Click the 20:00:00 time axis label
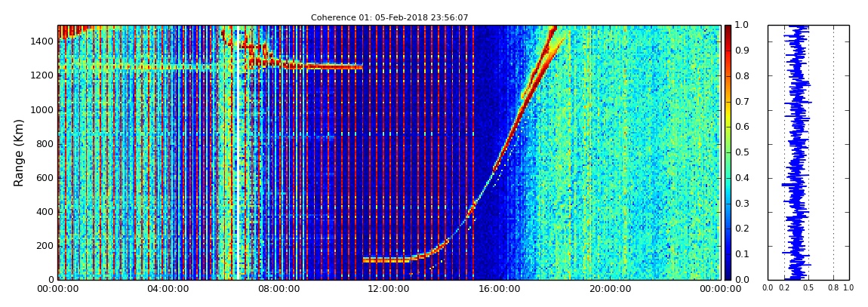 coord(610,289)
